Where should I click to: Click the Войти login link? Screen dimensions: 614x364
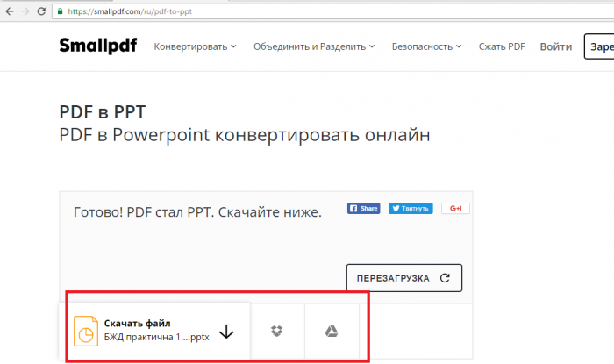[556, 46]
